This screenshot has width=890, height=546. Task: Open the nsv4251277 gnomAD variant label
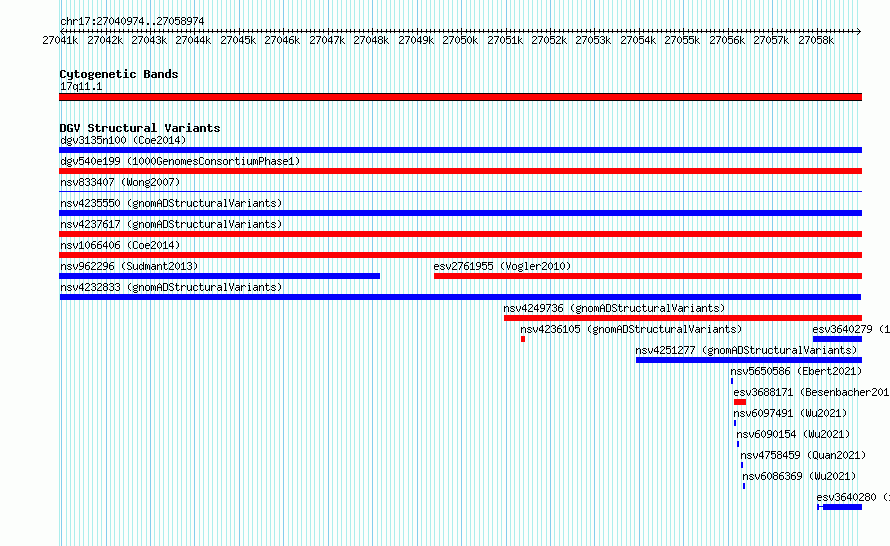point(746,350)
